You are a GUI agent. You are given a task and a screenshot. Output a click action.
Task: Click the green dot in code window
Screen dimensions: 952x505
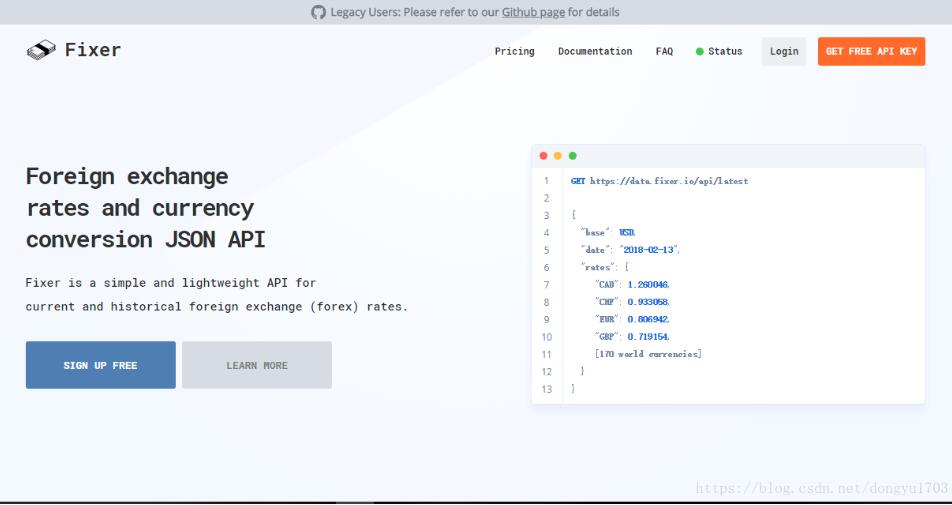click(x=572, y=156)
